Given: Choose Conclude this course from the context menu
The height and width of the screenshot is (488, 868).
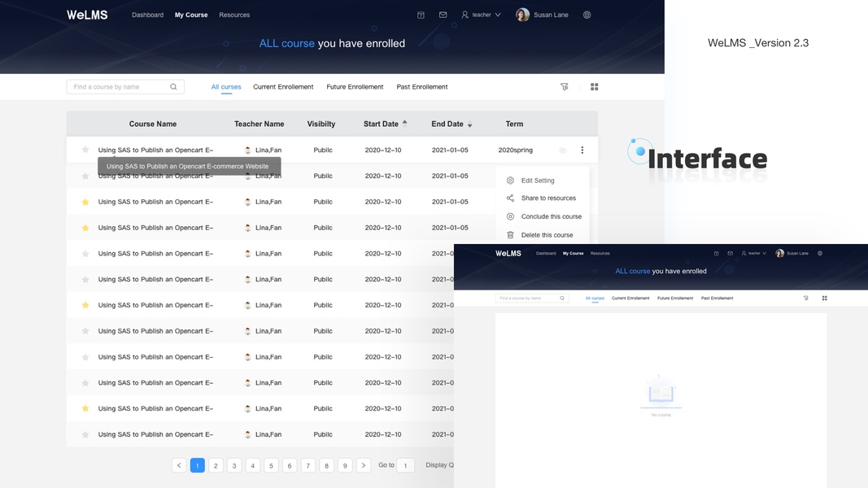Looking at the screenshot, I should [x=552, y=216].
